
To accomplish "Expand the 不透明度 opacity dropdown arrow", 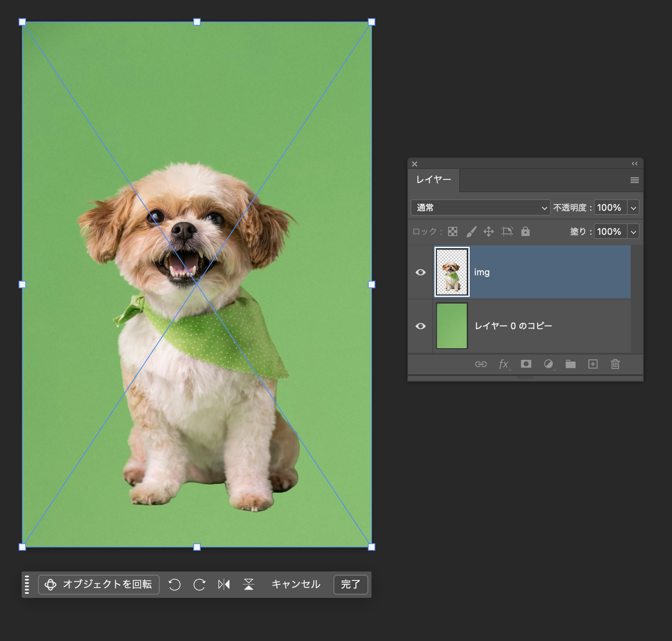I will click(x=633, y=207).
